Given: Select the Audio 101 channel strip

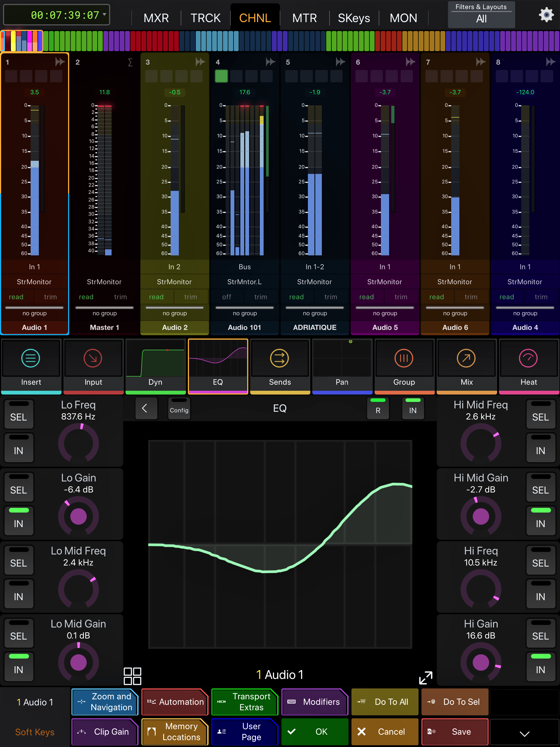Looking at the screenshot, I should [x=244, y=327].
